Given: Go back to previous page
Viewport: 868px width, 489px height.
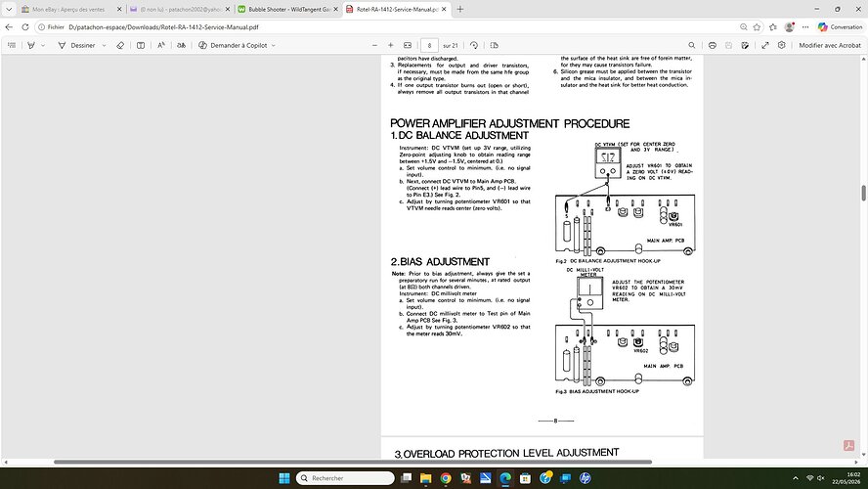Looking at the screenshot, I should [9, 26].
